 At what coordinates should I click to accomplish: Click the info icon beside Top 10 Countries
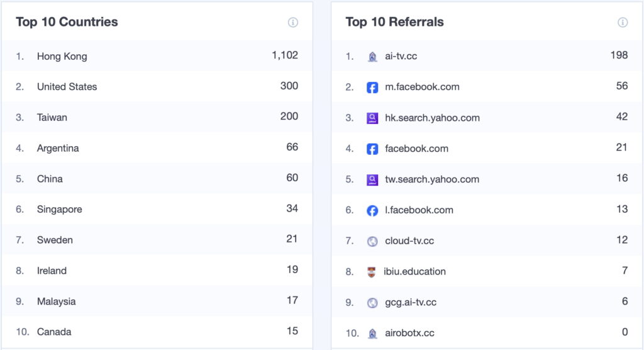click(292, 23)
